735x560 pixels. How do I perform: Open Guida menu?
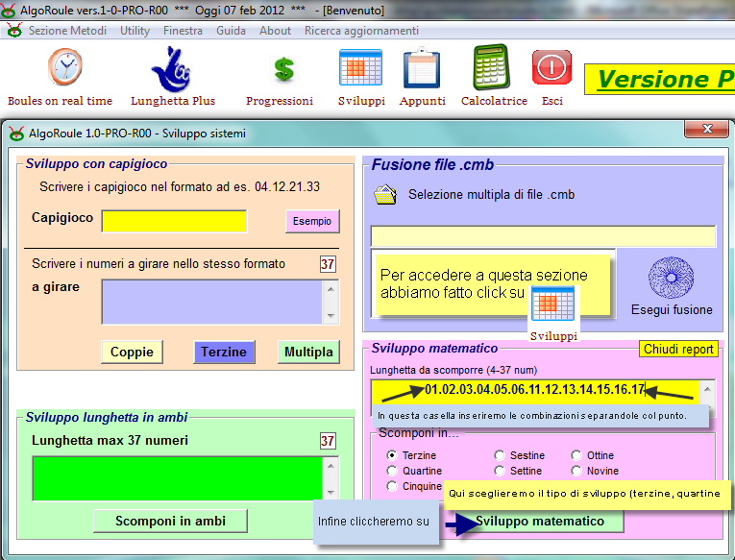pos(231,31)
